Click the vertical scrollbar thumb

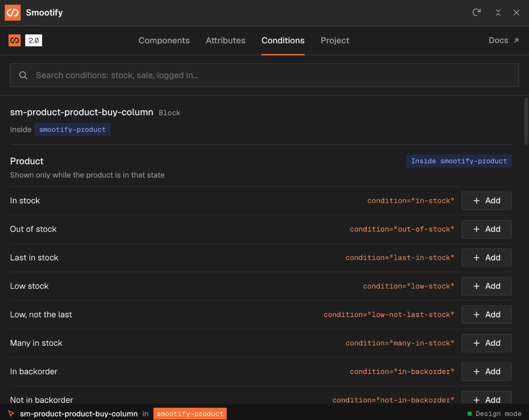(x=526, y=121)
